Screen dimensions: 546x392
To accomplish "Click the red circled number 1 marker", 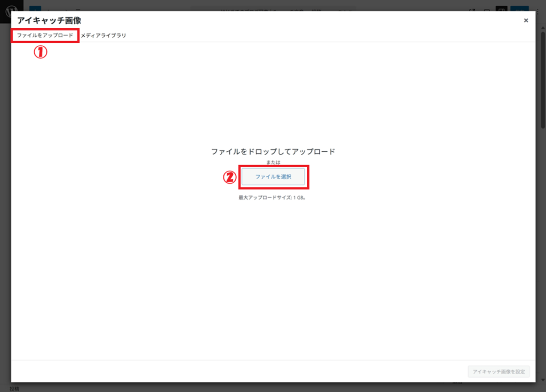I will point(41,52).
